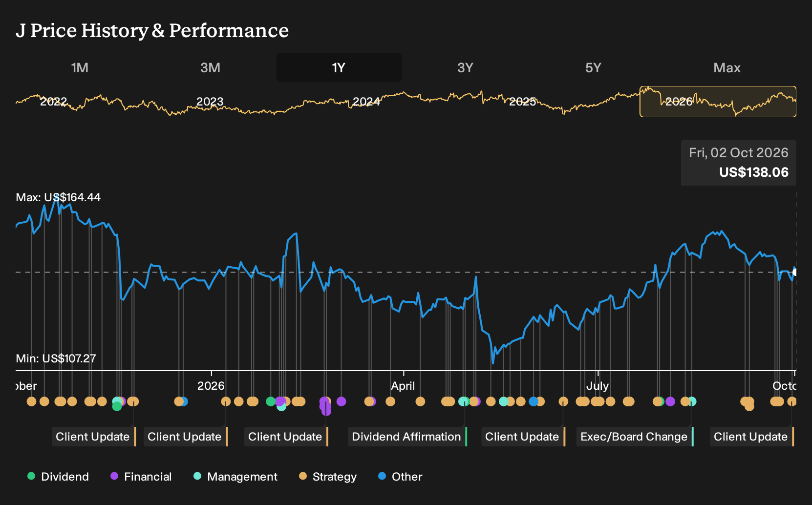
Task: Open the Dividend Affirmation event label
Action: pos(407,437)
